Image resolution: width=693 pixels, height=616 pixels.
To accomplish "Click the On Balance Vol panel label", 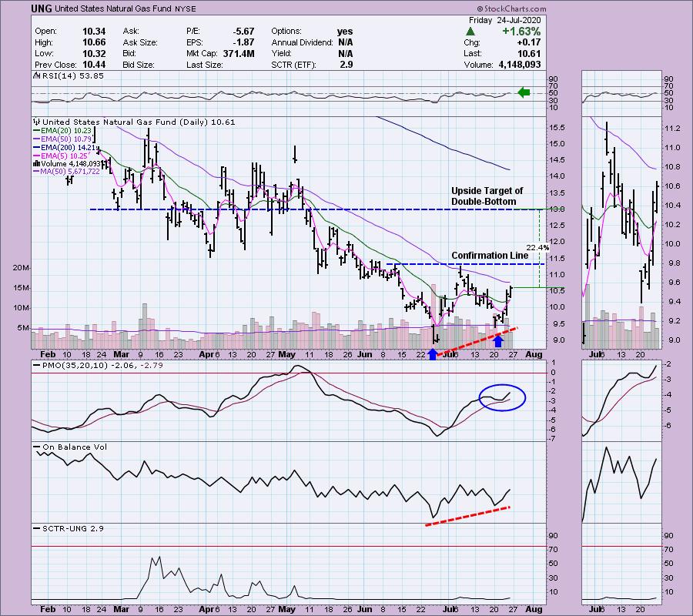I will [69, 447].
